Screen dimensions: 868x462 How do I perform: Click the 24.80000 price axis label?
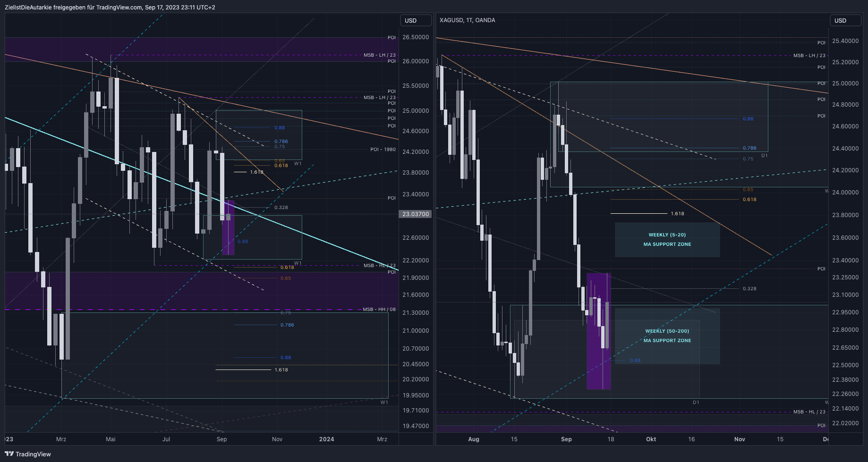coord(845,105)
